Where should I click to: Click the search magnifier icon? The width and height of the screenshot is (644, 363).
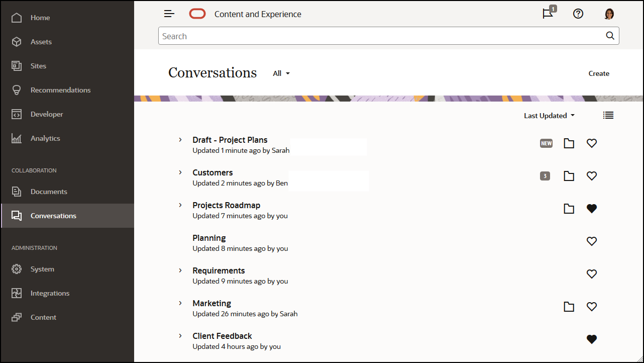click(610, 36)
